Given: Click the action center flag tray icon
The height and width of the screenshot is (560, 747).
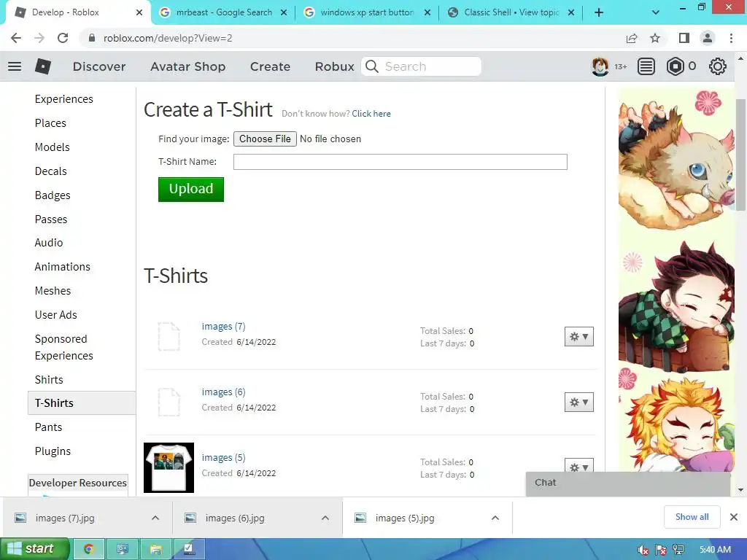Looking at the screenshot, I should point(661,550).
